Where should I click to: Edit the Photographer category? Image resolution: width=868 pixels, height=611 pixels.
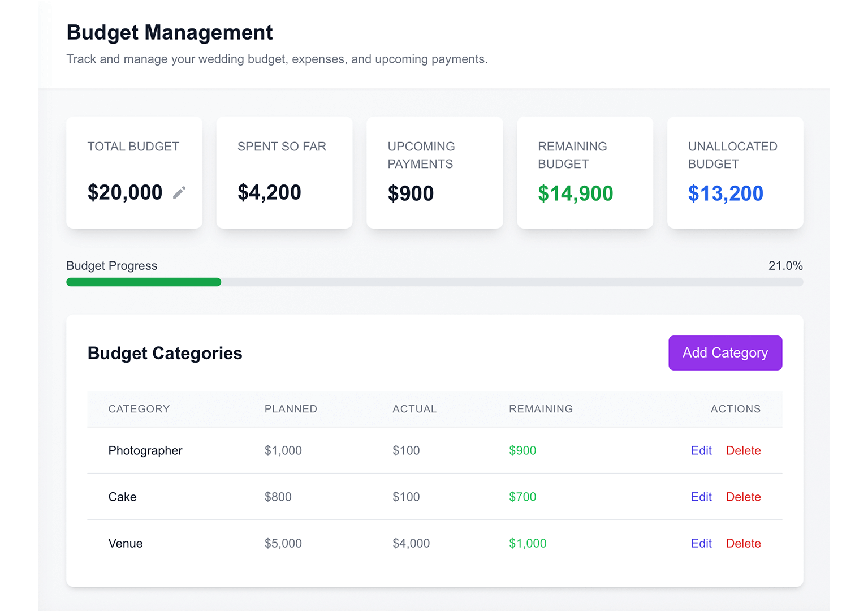point(701,450)
